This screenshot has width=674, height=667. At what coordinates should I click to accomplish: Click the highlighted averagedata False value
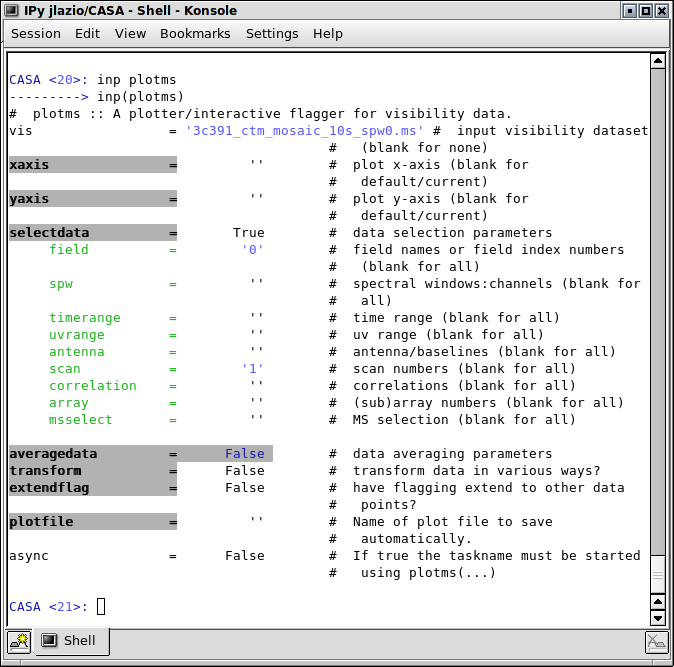point(245,454)
